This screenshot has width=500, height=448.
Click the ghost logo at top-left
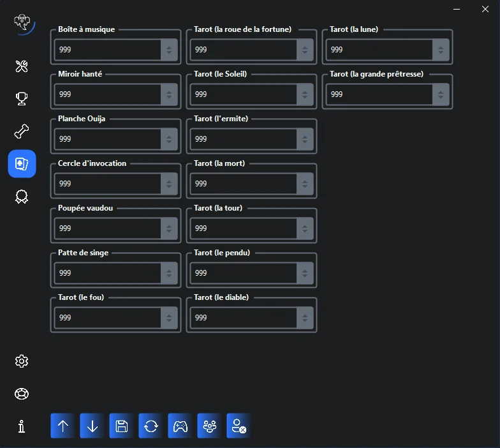24,23
